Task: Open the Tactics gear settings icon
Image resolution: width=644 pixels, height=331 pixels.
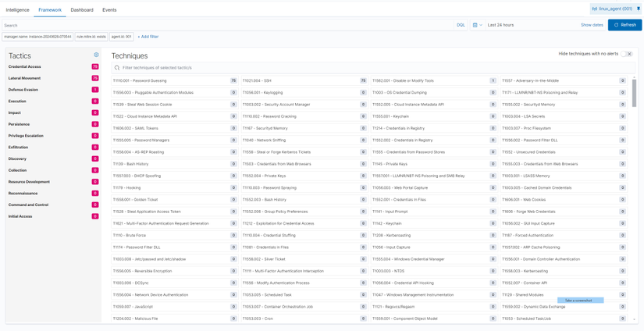Action: (96, 55)
